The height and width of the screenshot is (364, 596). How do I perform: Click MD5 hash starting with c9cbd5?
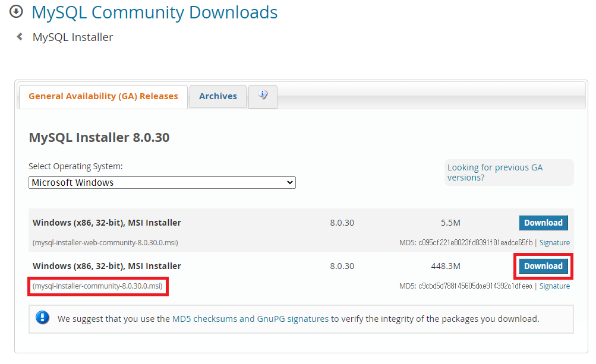click(x=475, y=286)
